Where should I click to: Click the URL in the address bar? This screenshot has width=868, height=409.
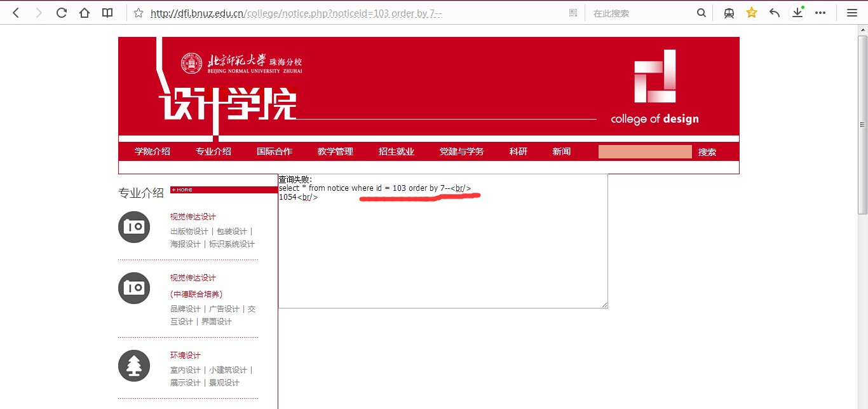point(296,13)
